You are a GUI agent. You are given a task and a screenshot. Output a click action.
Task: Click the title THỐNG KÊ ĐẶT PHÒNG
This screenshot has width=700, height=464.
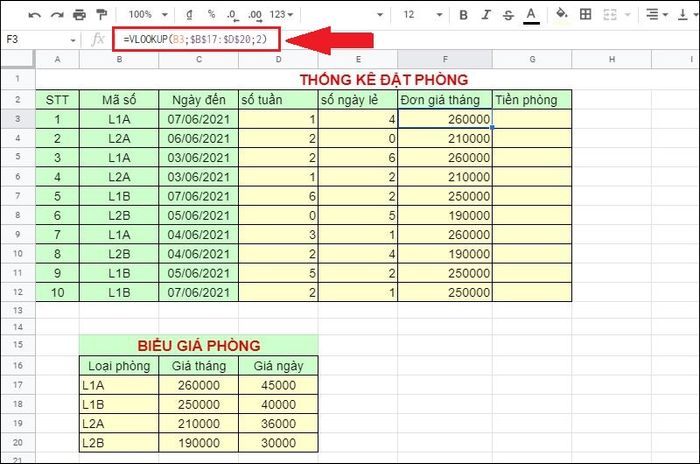pyautogui.click(x=384, y=79)
